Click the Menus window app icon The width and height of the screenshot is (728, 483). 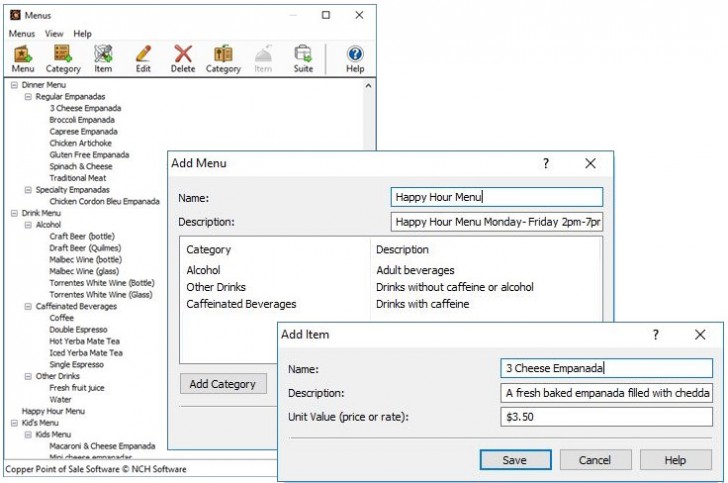(15, 15)
